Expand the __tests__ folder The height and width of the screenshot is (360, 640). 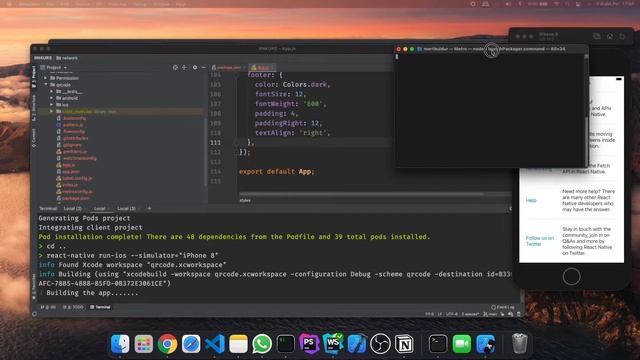51,91
